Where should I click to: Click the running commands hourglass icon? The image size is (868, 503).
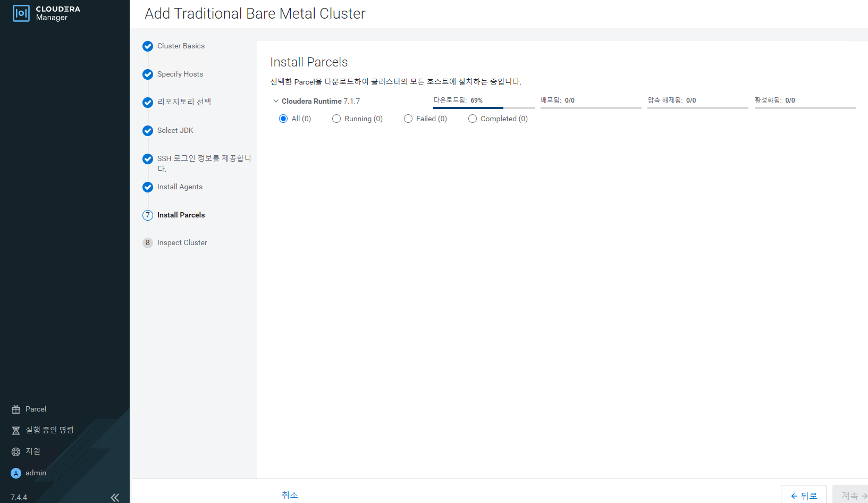[16, 430]
